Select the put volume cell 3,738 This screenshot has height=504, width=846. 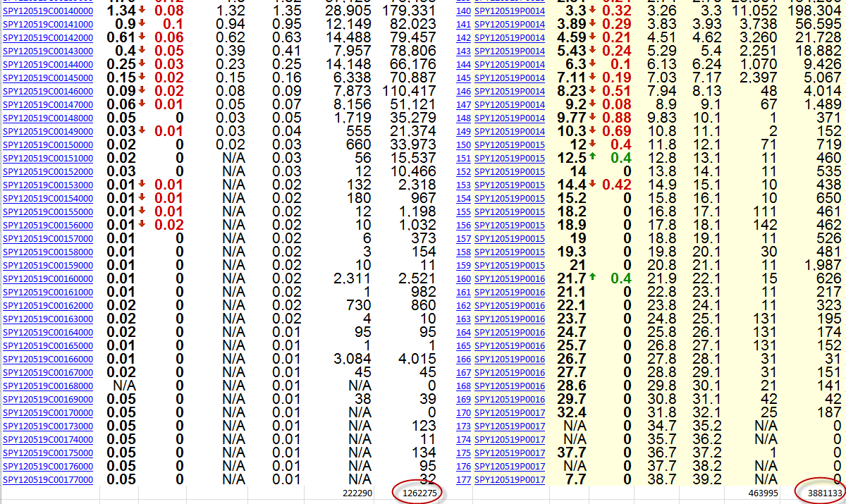click(x=758, y=25)
